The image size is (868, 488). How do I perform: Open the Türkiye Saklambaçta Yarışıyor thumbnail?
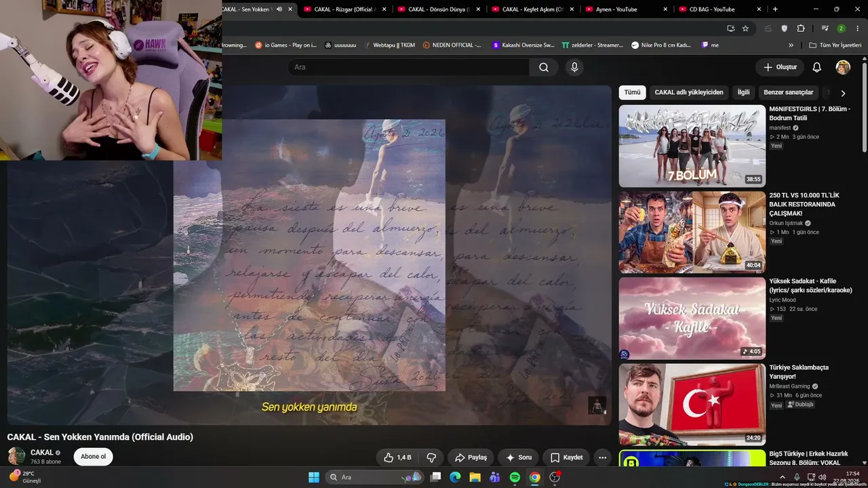[x=692, y=404]
